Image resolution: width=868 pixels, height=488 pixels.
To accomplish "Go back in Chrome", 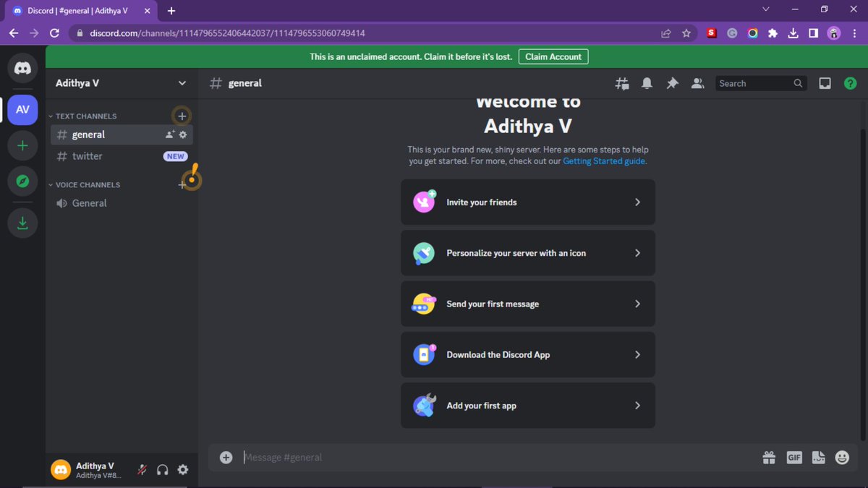I will [x=13, y=33].
